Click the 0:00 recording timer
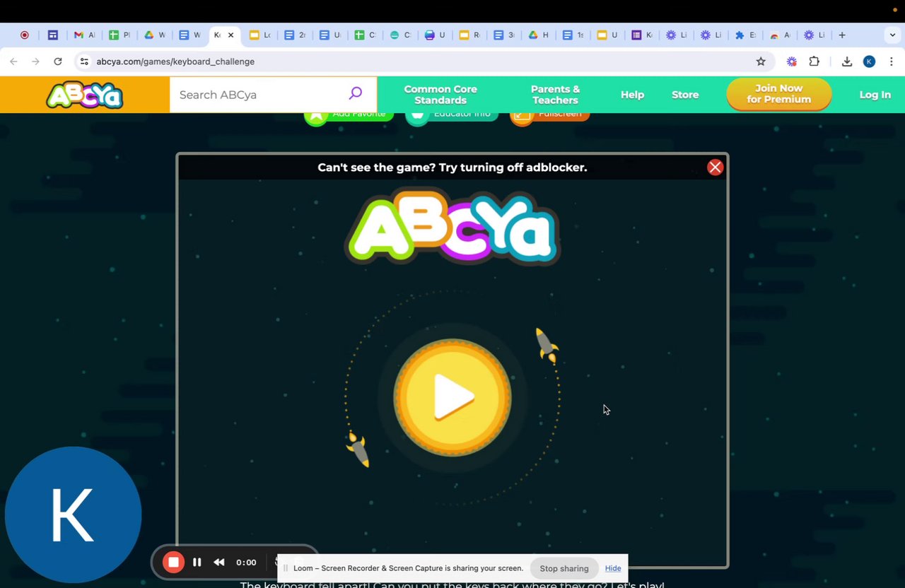 246,563
